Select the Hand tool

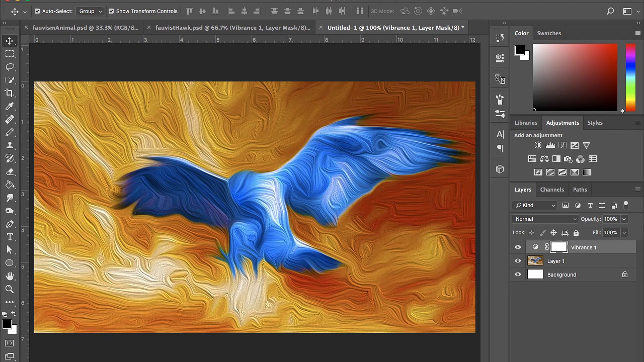click(x=10, y=276)
